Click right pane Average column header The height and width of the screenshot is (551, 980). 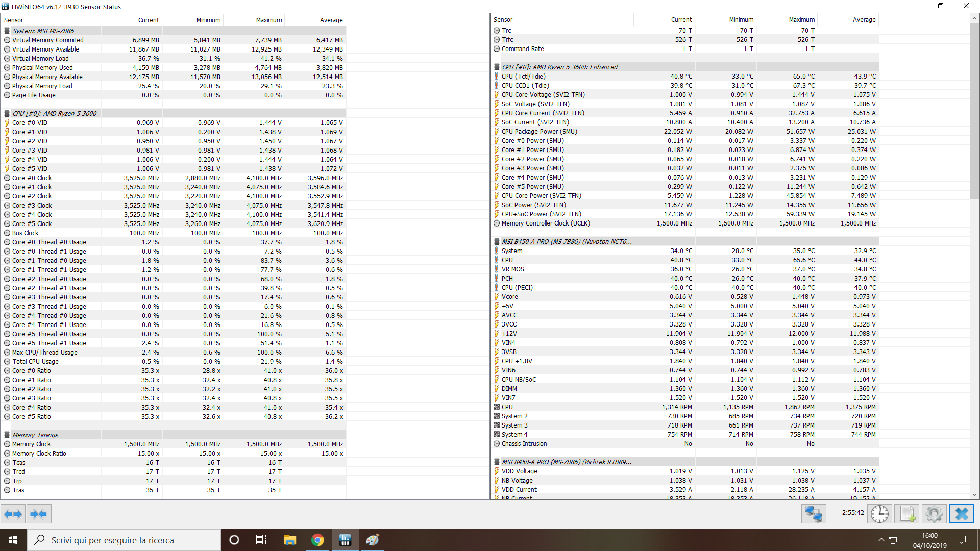(848, 20)
